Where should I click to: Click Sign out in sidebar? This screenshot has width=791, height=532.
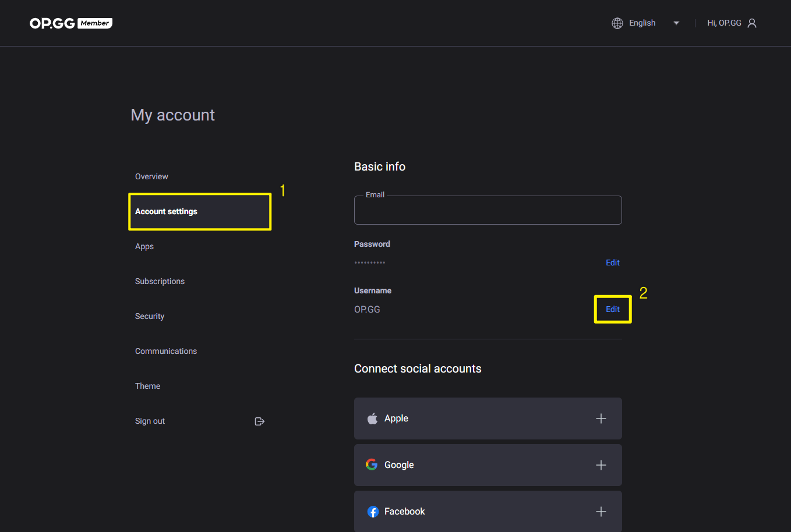click(150, 421)
